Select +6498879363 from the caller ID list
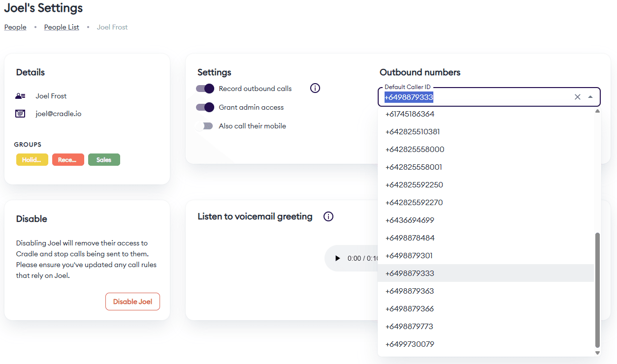The image size is (617, 364). tap(410, 291)
